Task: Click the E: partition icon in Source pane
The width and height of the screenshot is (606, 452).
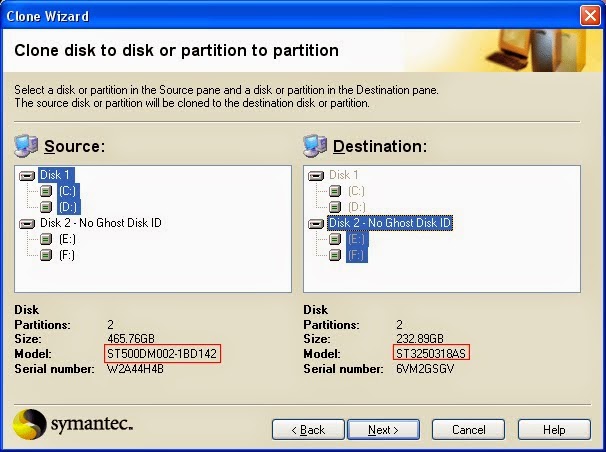Action: [x=46, y=239]
